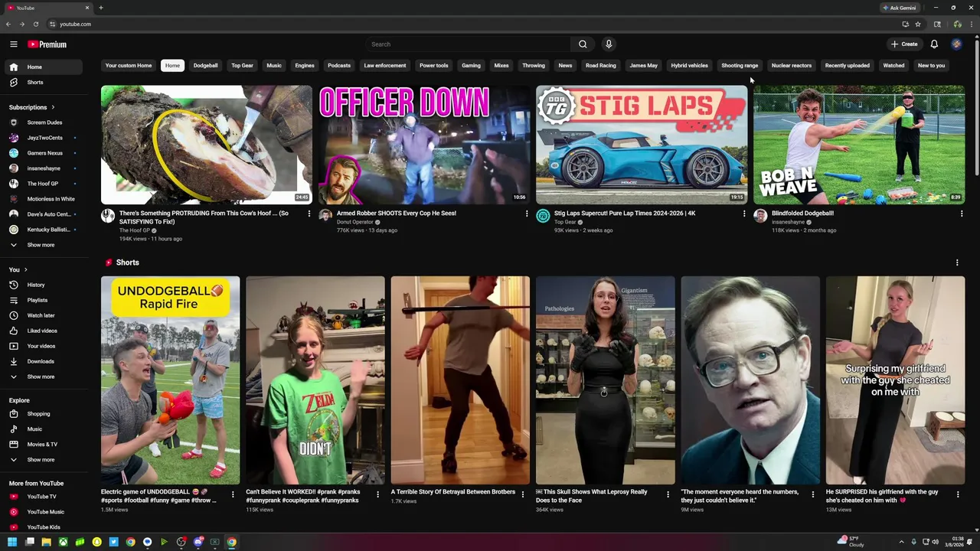The width and height of the screenshot is (980, 551).
Task: Click 'A Terrible Story Of Betrayal' short title
Action: (x=453, y=492)
